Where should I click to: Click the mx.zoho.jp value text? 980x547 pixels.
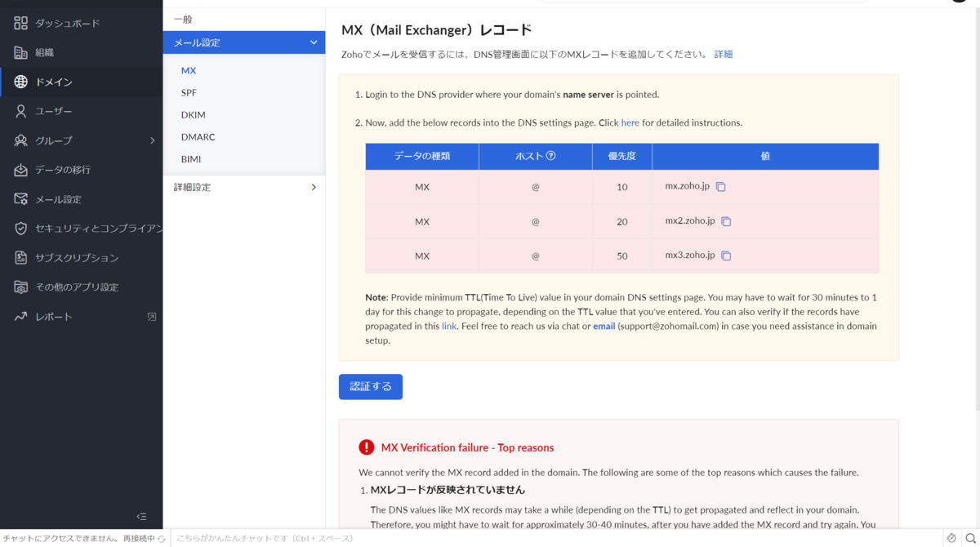coord(688,186)
